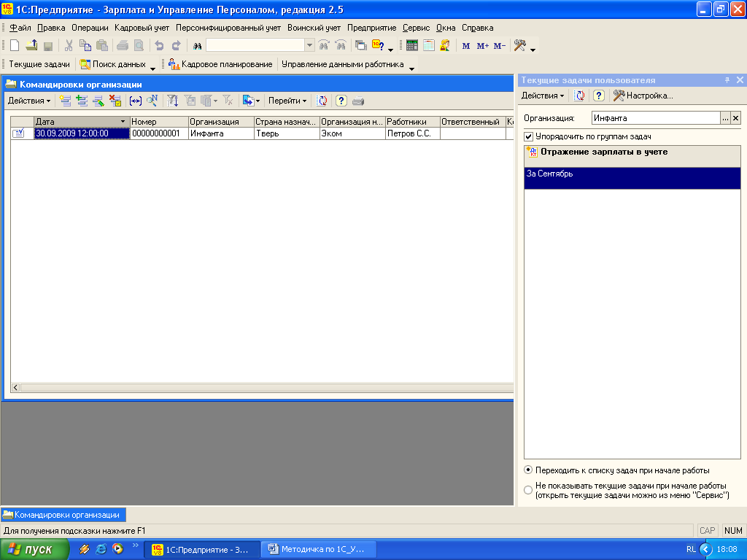Open the Перейти dropdown menu
Viewport: 747px width, 560px height.
(287, 101)
